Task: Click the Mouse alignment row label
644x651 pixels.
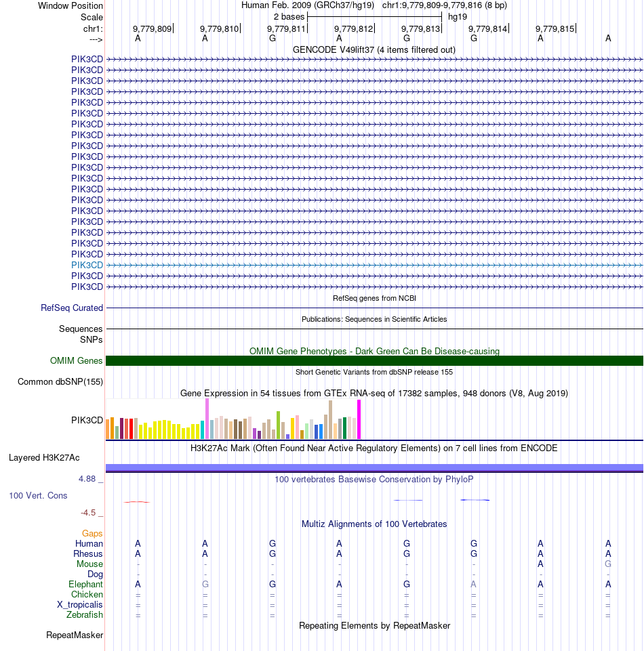Action: tap(89, 564)
